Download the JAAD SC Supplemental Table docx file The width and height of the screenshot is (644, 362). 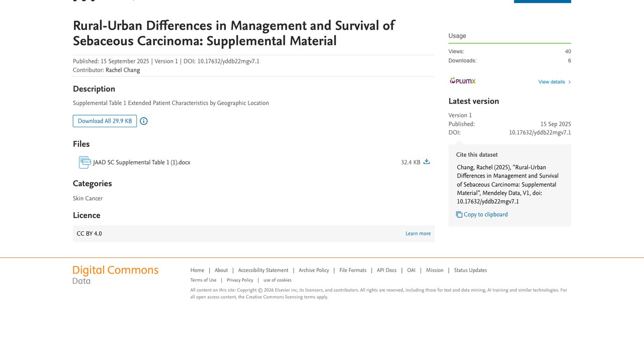tap(427, 161)
